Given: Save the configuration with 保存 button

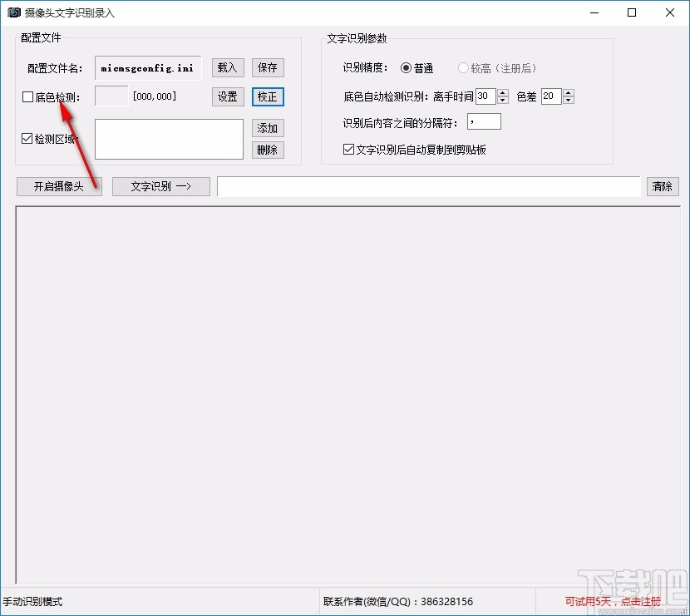Looking at the screenshot, I should point(268,67).
